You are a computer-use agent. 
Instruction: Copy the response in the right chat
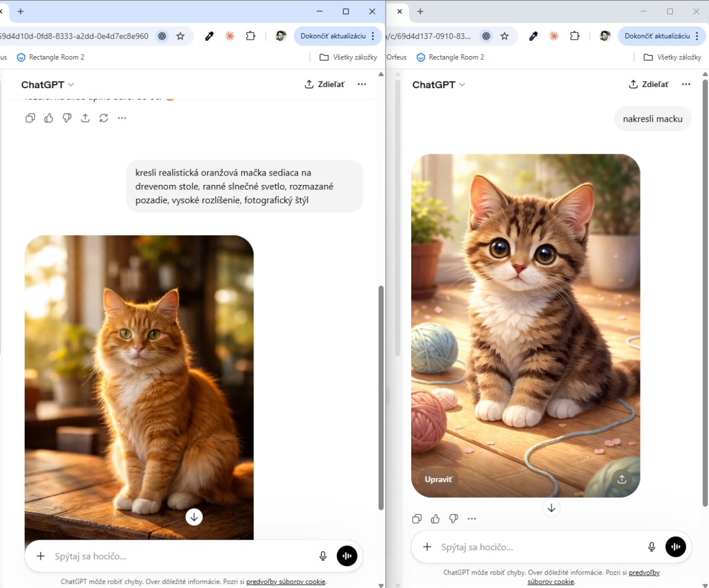click(417, 519)
